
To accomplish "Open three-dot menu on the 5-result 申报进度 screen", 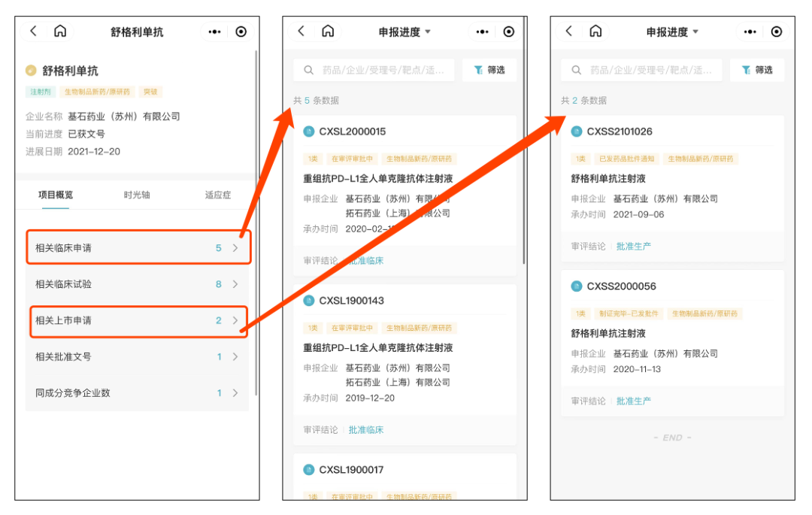I will [482, 32].
